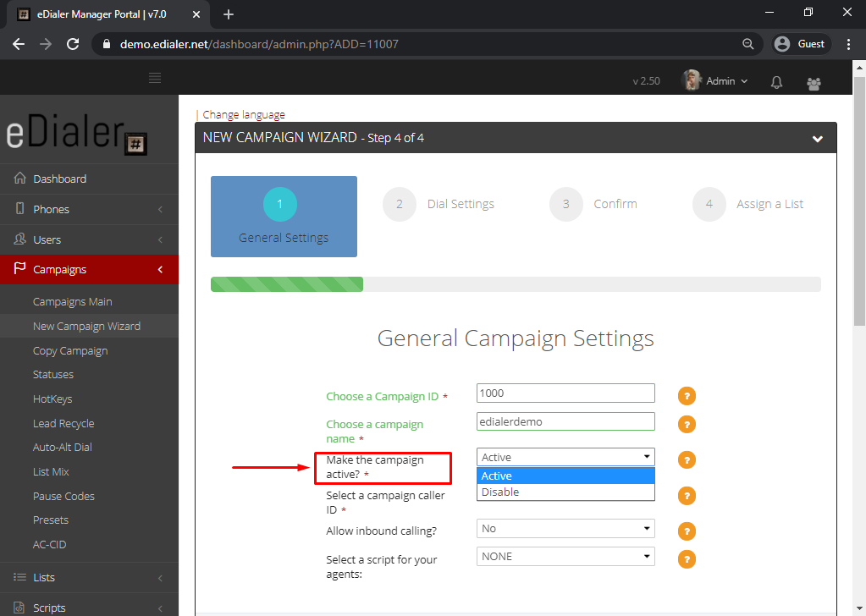Click help icon for agent script selection

687,559
